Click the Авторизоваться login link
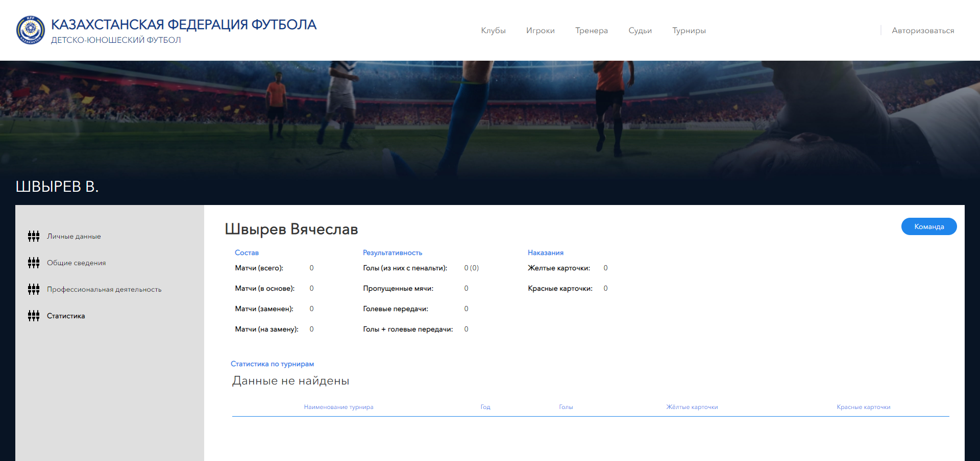This screenshot has width=980, height=461. coord(923,31)
